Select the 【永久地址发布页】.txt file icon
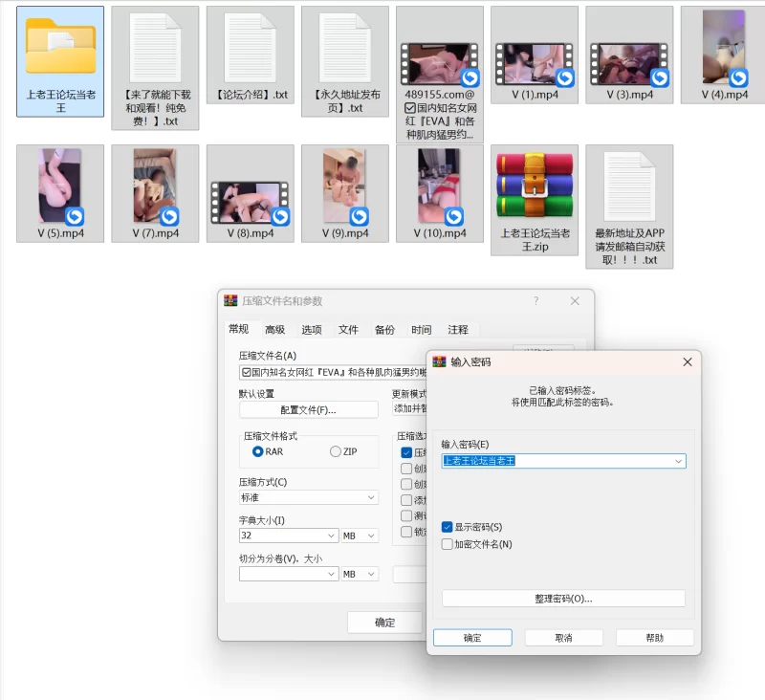 click(345, 48)
